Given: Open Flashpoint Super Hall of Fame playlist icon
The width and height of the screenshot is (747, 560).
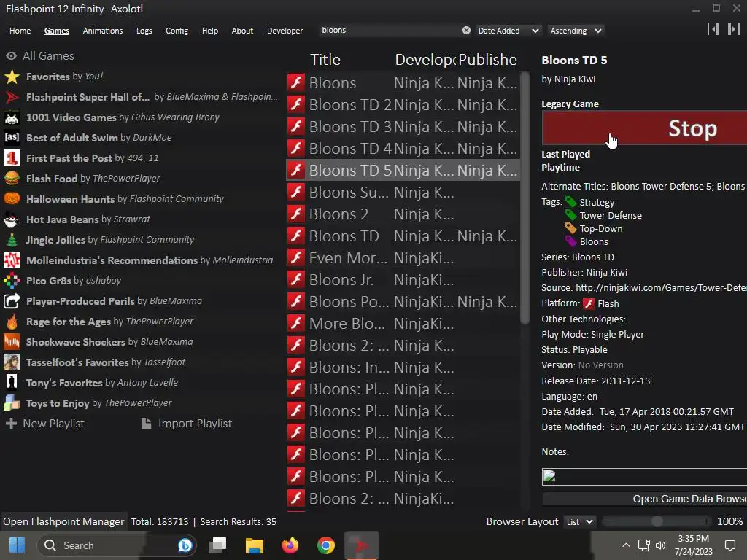Looking at the screenshot, I should pos(12,97).
